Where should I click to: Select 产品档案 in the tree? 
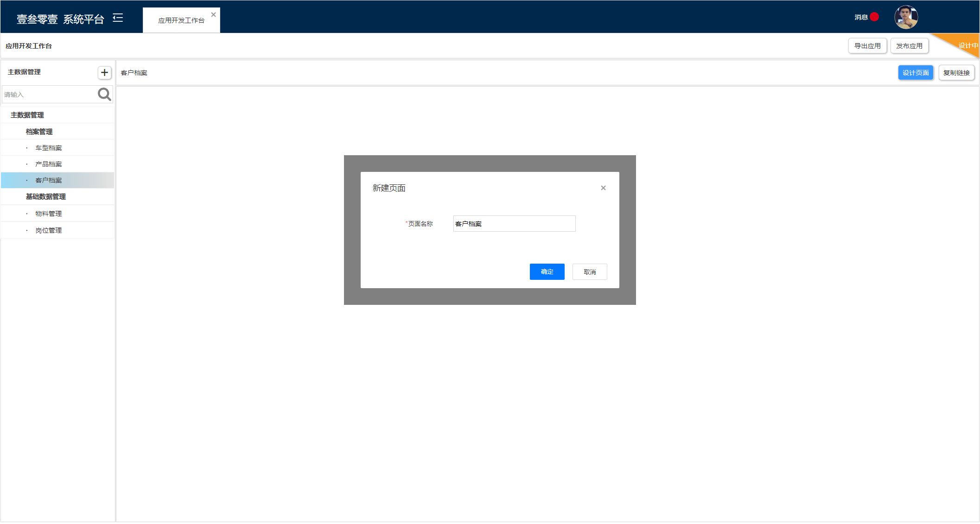pos(49,164)
